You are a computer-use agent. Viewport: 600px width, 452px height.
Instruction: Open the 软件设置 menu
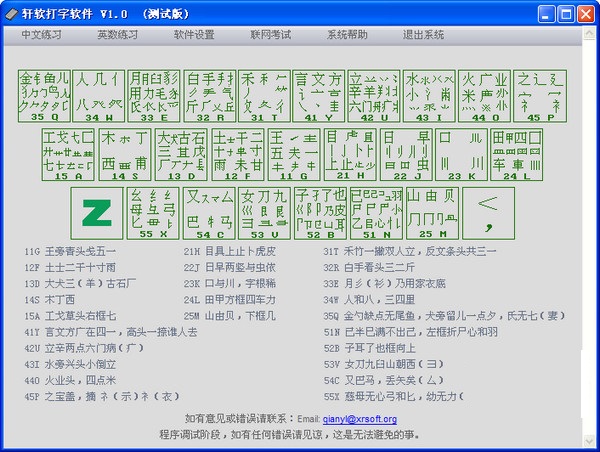(x=194, y=35)
